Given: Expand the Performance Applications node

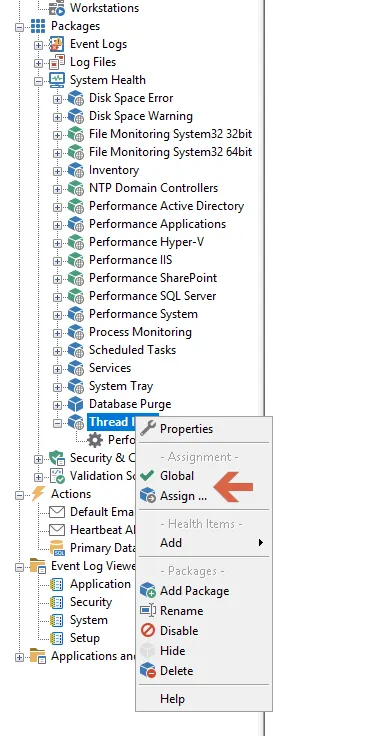Looking at the screenshot, I should [57, 225].
